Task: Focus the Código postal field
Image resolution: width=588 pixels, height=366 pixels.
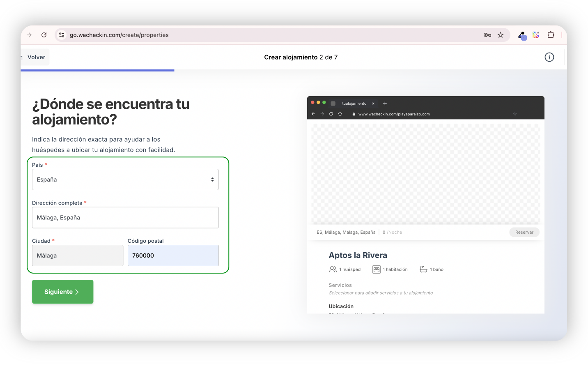Action: click(173, 256)
